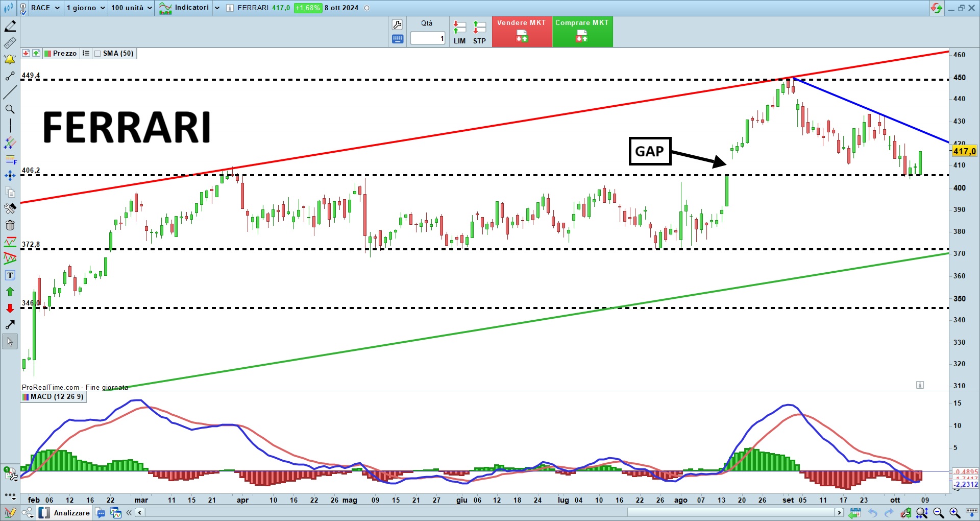The height and width of the screenshot is (521, 980).
Task: Click the chart info icon near price scale
Action: click(920, 385)
